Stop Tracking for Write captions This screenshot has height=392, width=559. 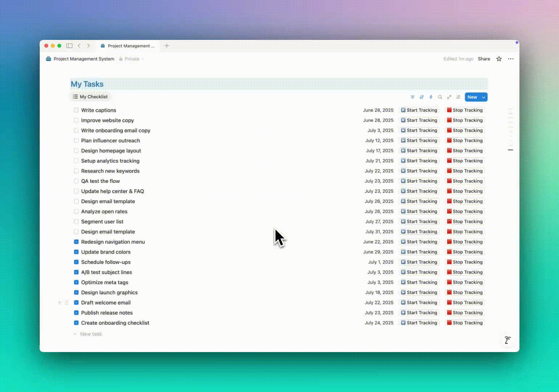click(x=465, y=110)
